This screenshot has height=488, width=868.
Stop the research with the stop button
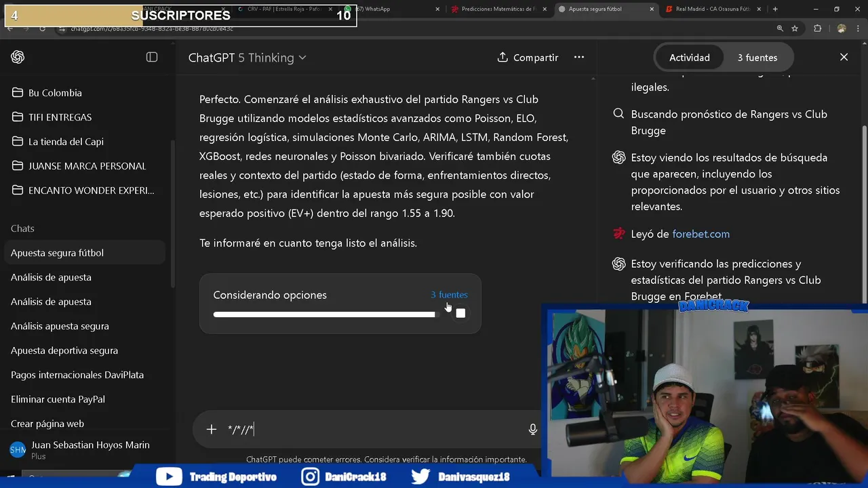tap(460, 313)
